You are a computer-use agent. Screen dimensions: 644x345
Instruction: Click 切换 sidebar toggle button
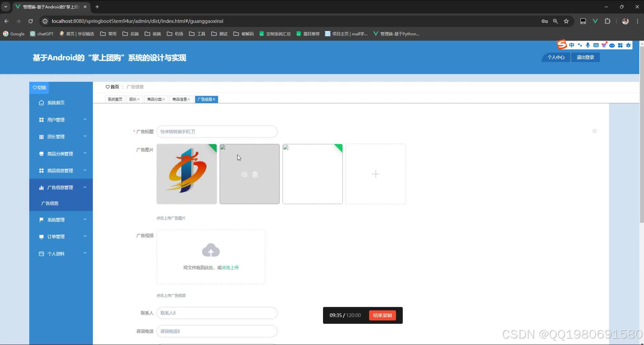(x=39, y=88)
